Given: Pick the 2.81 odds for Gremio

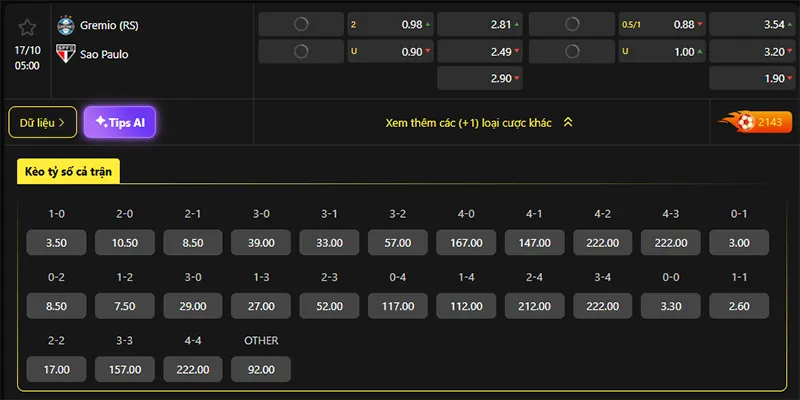Looking at the screenshot, I should coord(480,24).
